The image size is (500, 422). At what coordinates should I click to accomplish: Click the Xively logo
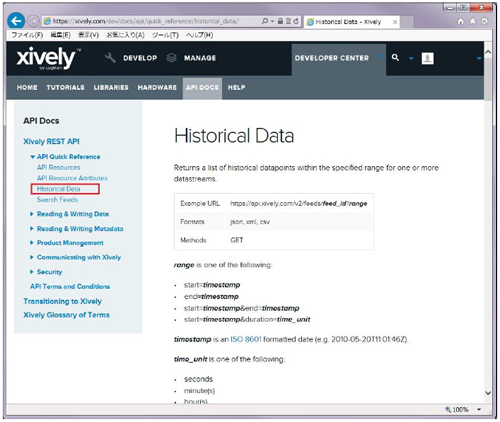coord(48,58)
